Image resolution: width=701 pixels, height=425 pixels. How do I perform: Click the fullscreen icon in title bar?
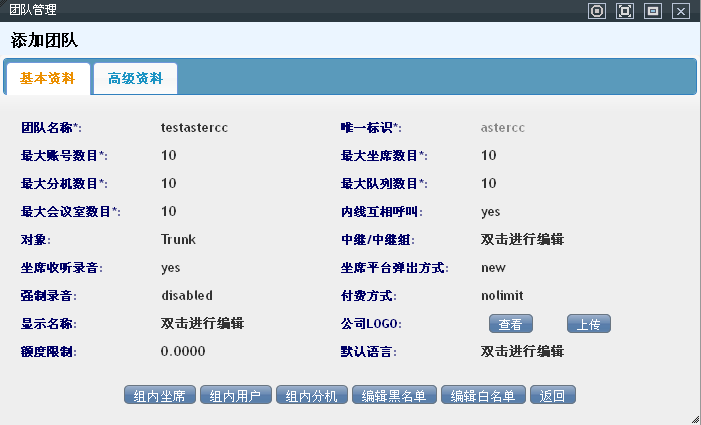625,11
